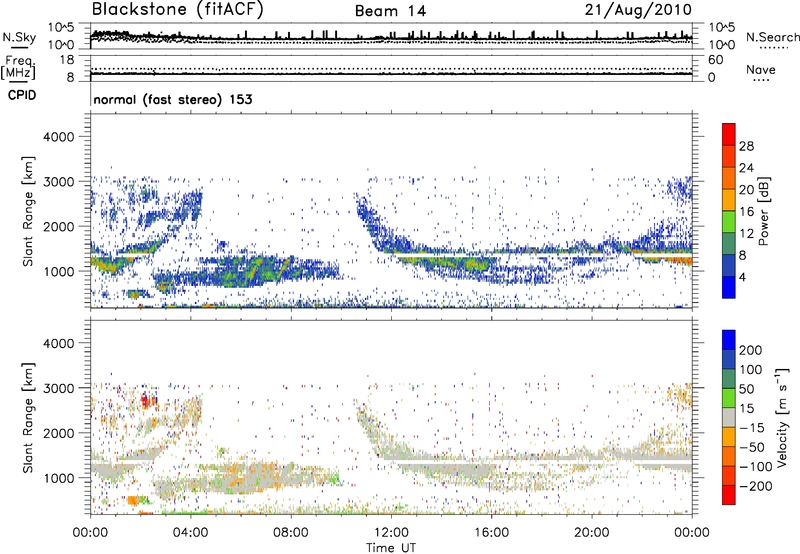
Task: Click the 60 tick on the Nave axis
Action: point(715,60)
